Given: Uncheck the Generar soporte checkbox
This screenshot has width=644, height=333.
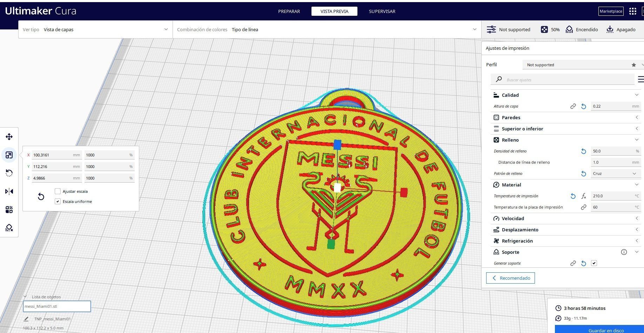Looking at the screenshot, I should click(594, 263).
